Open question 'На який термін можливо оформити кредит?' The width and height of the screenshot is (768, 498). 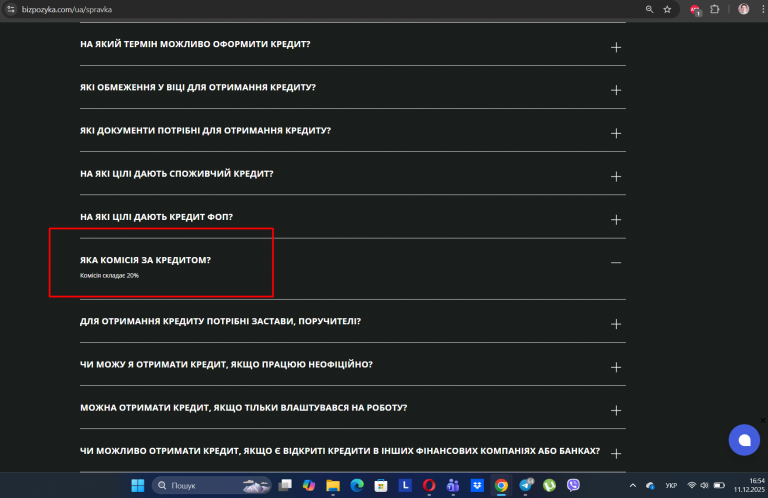click(195, 44)
